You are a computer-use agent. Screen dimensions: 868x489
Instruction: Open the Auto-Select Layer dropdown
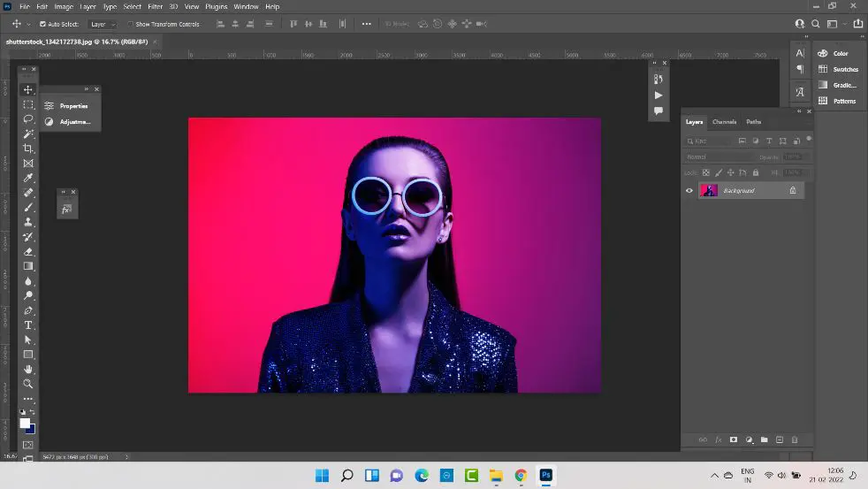click(x=103, y=24)
